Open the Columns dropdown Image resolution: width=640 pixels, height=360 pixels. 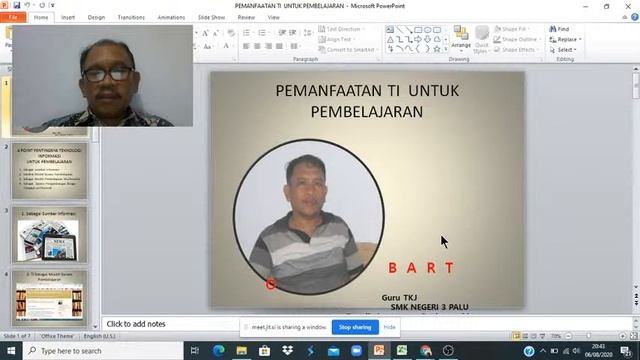pyautogui.click(x=295, y=46)
